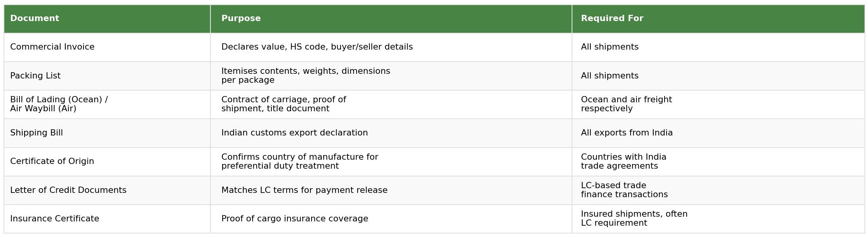Click 'Contract of carriage, proof of shipment' cell

pyautogui.click(x=391, y=104)
